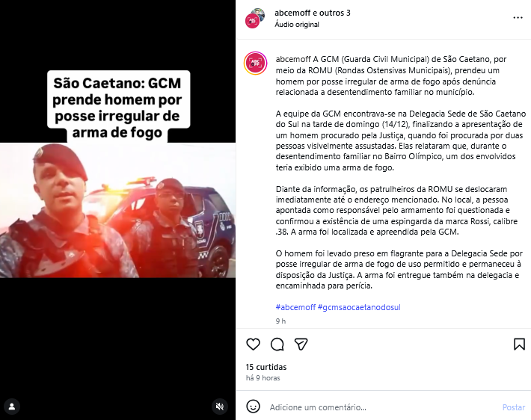Click abcemoff username in caption
The height and width of the screenshot is (420, 531).
point(293,59)
